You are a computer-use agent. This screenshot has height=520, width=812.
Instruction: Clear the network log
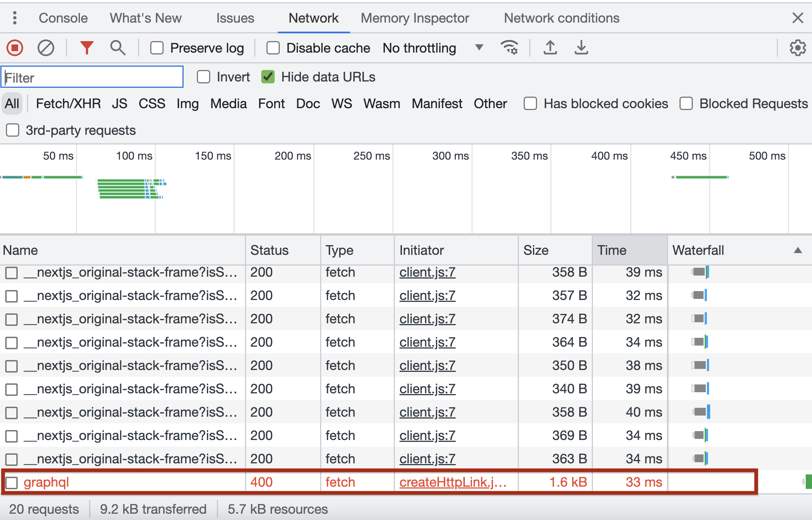click(46, 48)
